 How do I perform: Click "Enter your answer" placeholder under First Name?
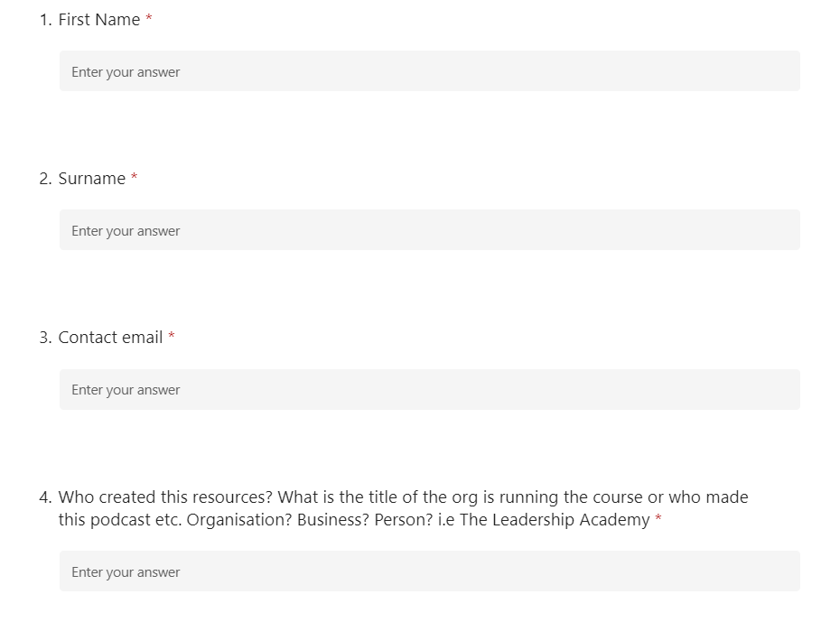click(x=126, y=72)
